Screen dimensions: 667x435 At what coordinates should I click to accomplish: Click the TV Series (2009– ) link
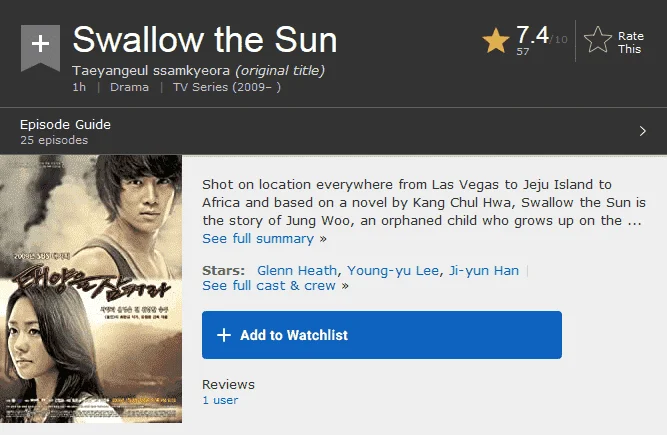[x=227, y=87]
